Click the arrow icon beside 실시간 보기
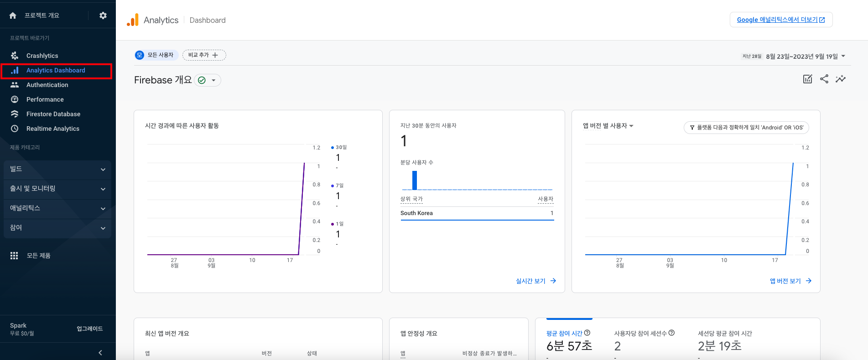This screenshot has width=868, height=360. pos(553,281)
